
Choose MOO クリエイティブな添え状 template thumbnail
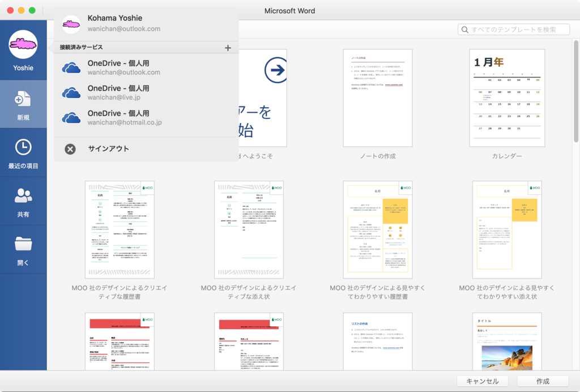(249, 229)
